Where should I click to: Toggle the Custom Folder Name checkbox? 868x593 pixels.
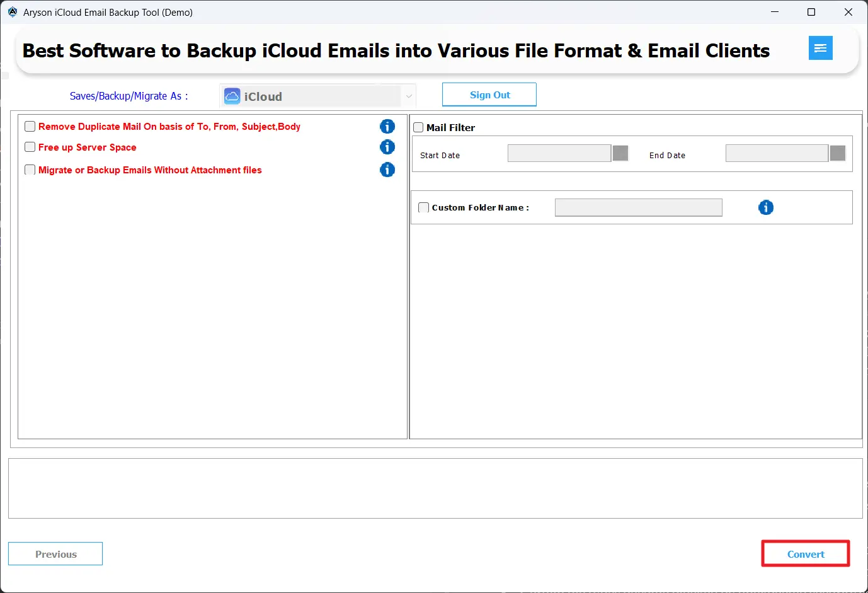[x=424, y=207]
